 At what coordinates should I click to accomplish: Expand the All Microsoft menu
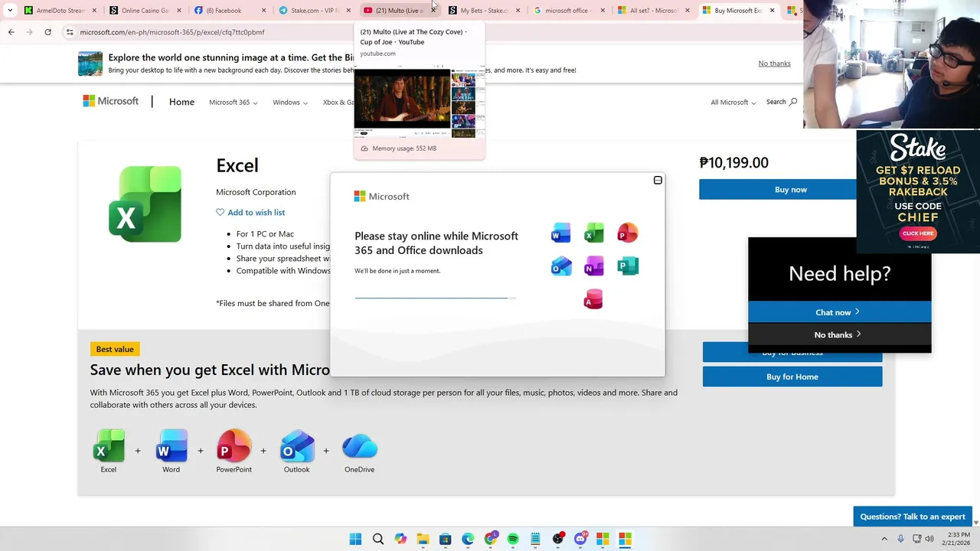(x=733, y=102)
